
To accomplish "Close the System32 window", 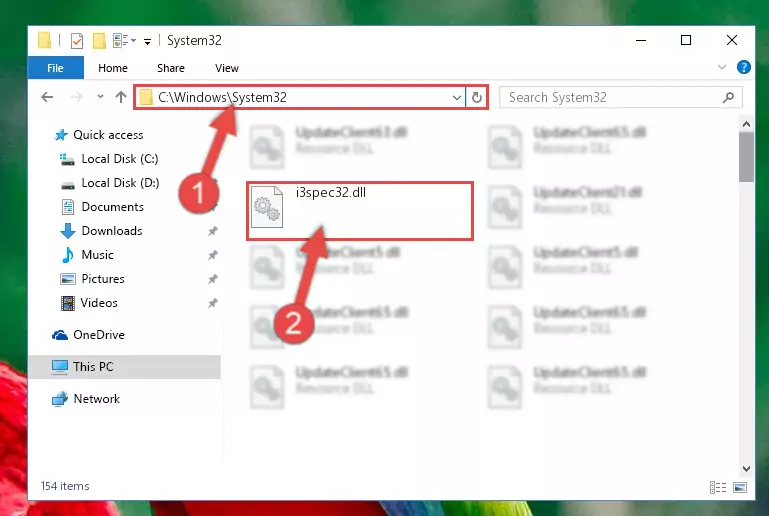I will [x=731, y=40].
